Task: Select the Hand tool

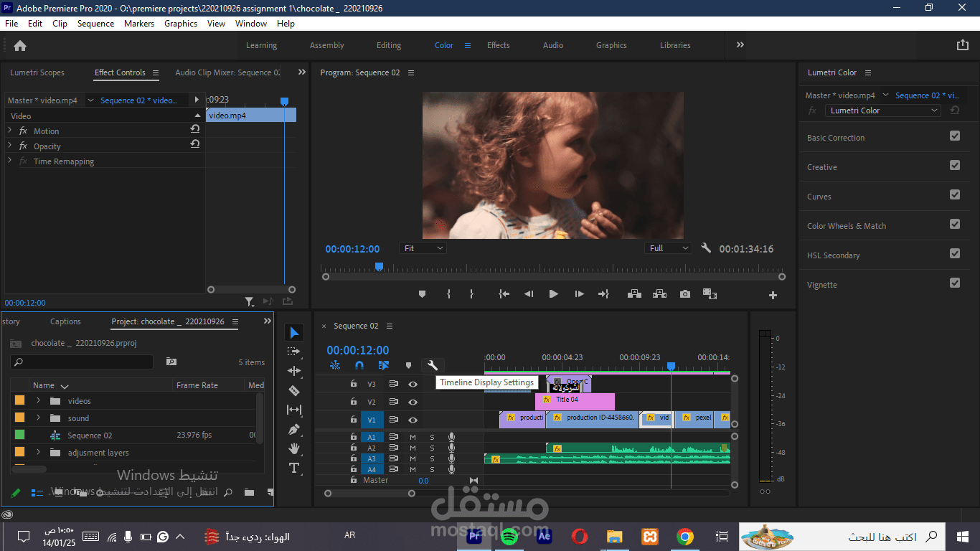Action: click(294, 448)
